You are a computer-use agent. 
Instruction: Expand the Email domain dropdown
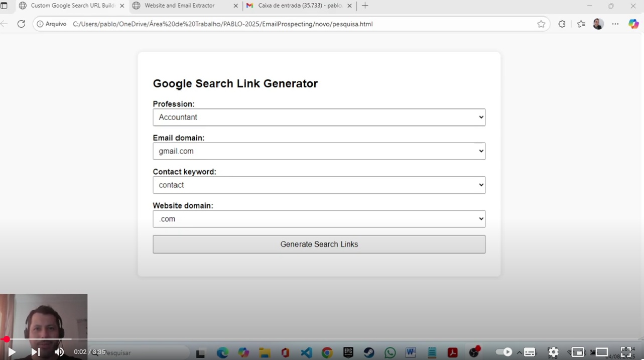[319, 151]
